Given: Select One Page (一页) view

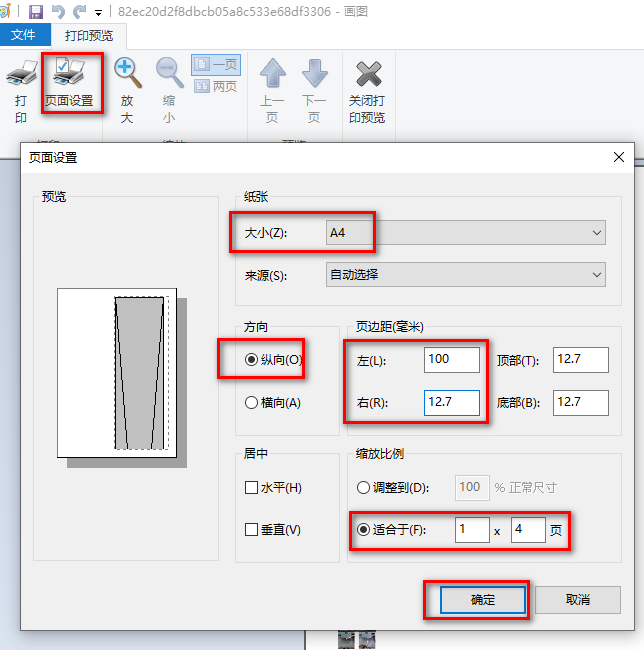Looking at the screenshot, I should (215, 64).
